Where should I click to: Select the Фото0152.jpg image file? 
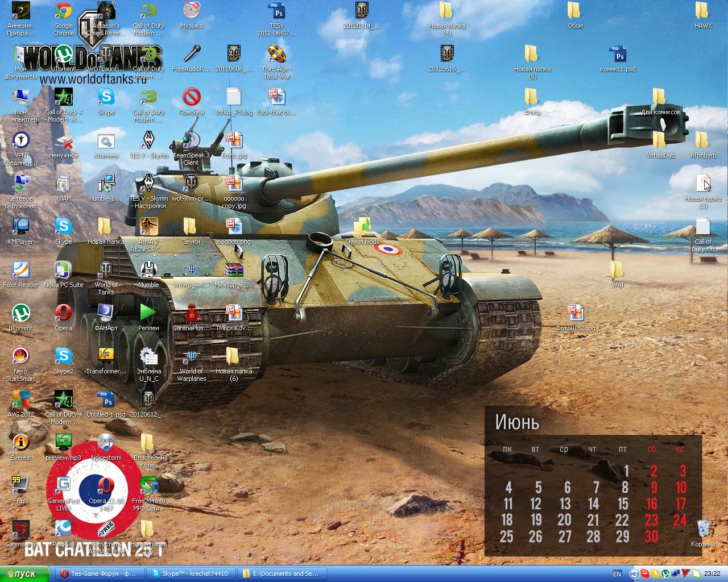click(x=575, y=313)
